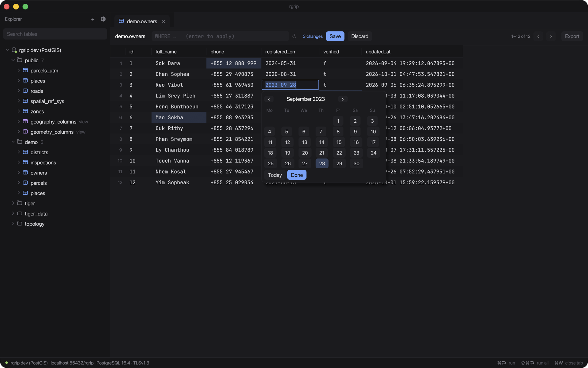Click Done in the date picker
Image resolution: width=588 pixels, height=368 pixels.
coord(296,175)
